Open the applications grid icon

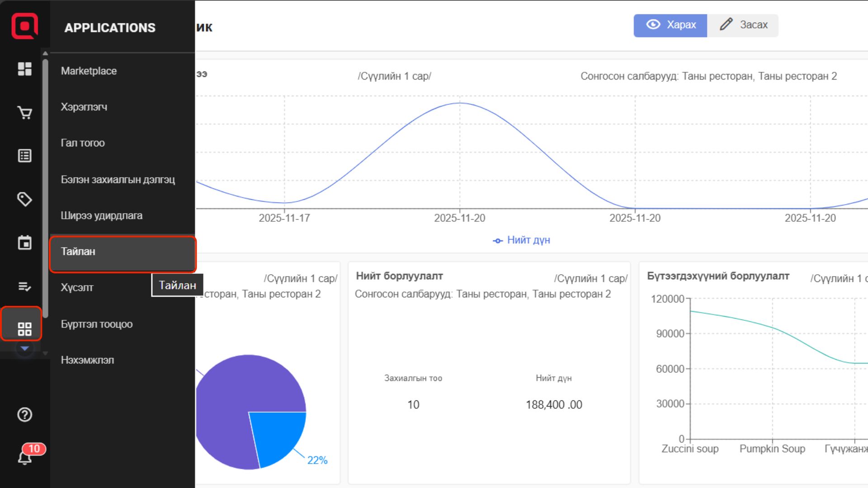24,328
